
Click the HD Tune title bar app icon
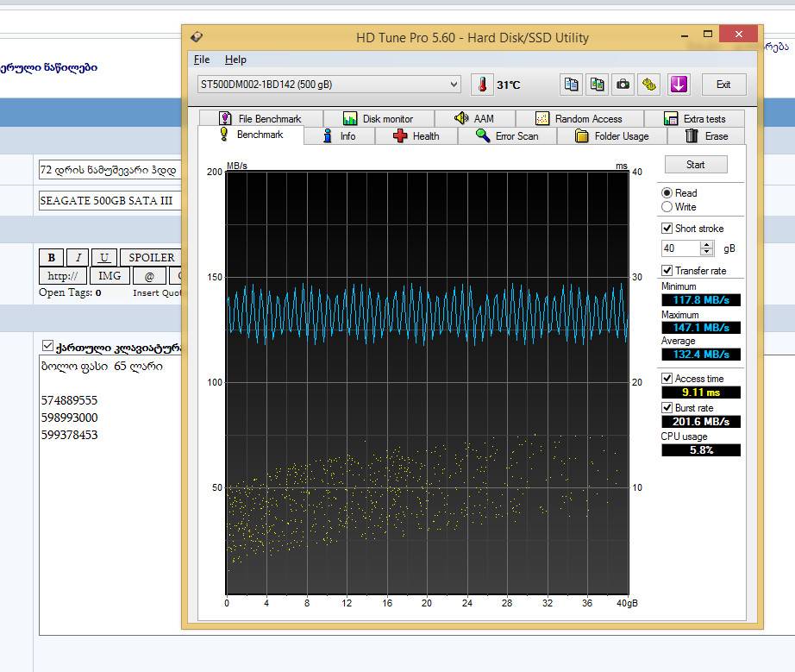click(x=197, y=37)
